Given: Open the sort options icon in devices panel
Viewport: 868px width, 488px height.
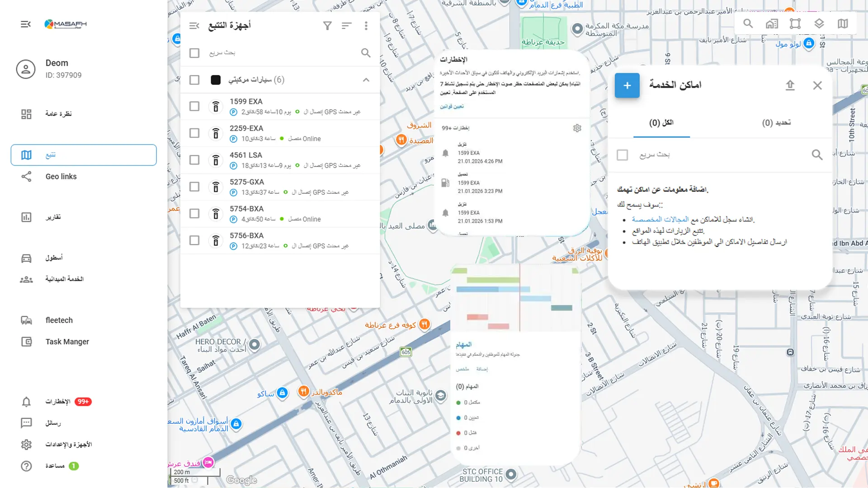Looking at the screenshot, I should [x=346, y=26].
